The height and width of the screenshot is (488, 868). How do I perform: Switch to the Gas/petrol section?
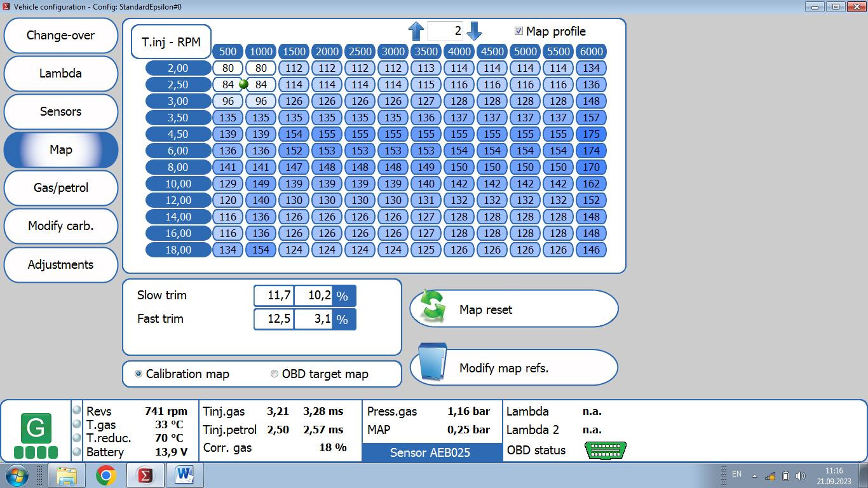pos(61,187)
